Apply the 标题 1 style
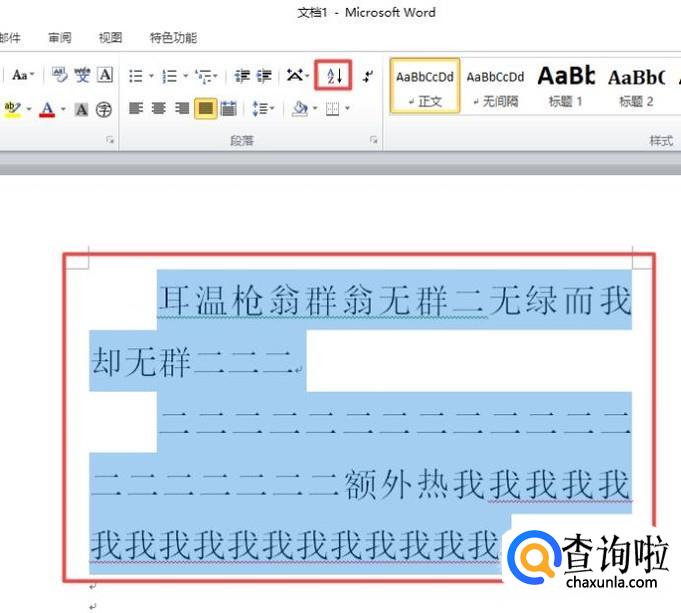This screenshot has height=613, width=681. point(565,86)
